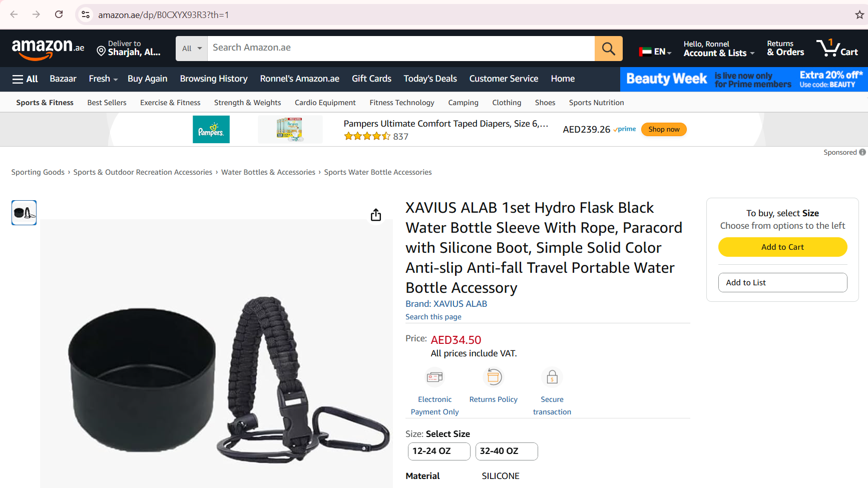Expand the All search category dropdown
Image resolution: width=868 pixels, height=488 pixels.
click(x=192, y=49)
